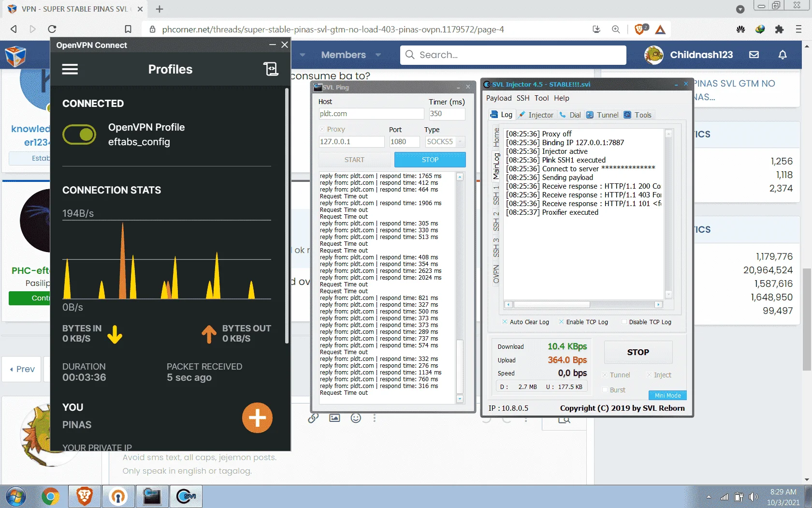812x508 pixels.
Task: Reload the page in the browser
Action: [x=52, y=29]
